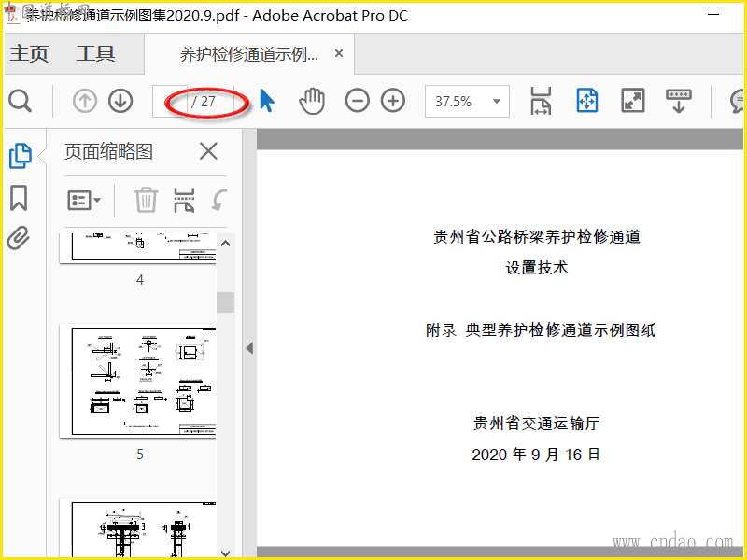Click the text 附录 典型养护检修通道示例图纸
The height and width of the screenshot is (560, 747).
541,330
